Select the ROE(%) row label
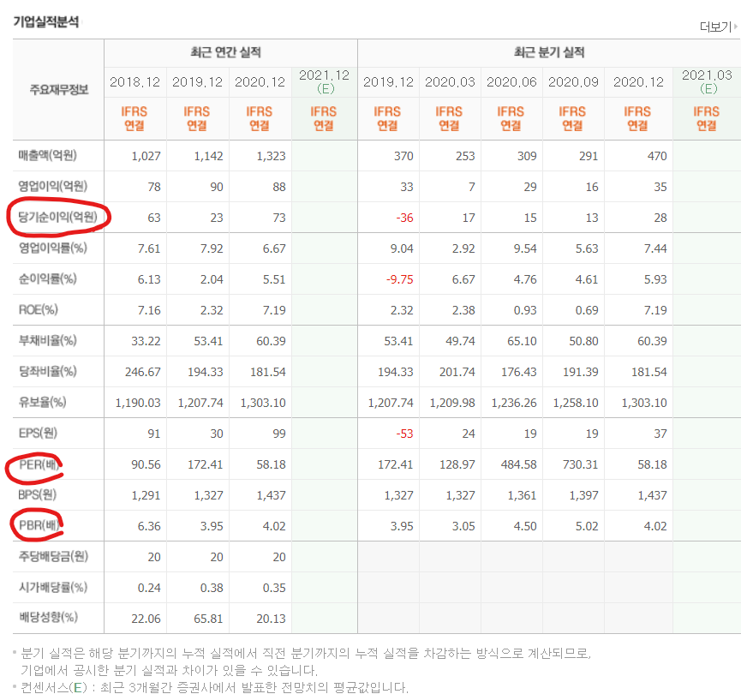The width and height of the screenshot is (747, 700). (38, 310)
